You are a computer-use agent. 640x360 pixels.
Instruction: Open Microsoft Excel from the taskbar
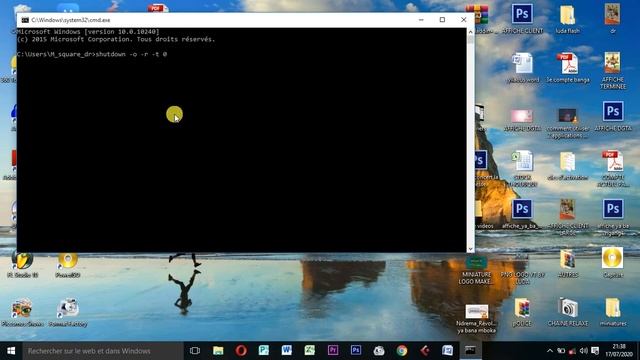coord(310,351)
